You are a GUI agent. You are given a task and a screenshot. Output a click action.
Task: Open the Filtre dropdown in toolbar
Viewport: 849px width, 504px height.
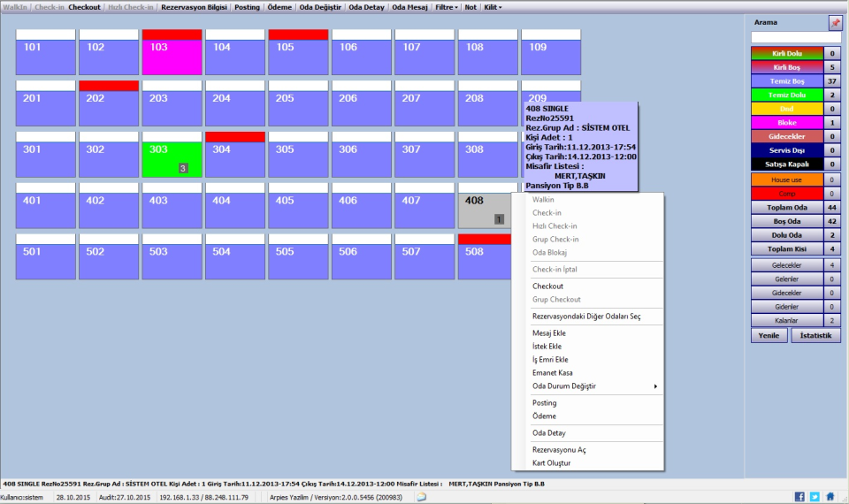coord(447,7)
